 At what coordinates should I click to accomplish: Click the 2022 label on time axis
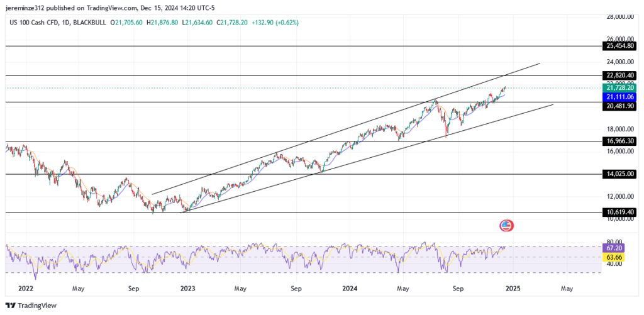25,289
